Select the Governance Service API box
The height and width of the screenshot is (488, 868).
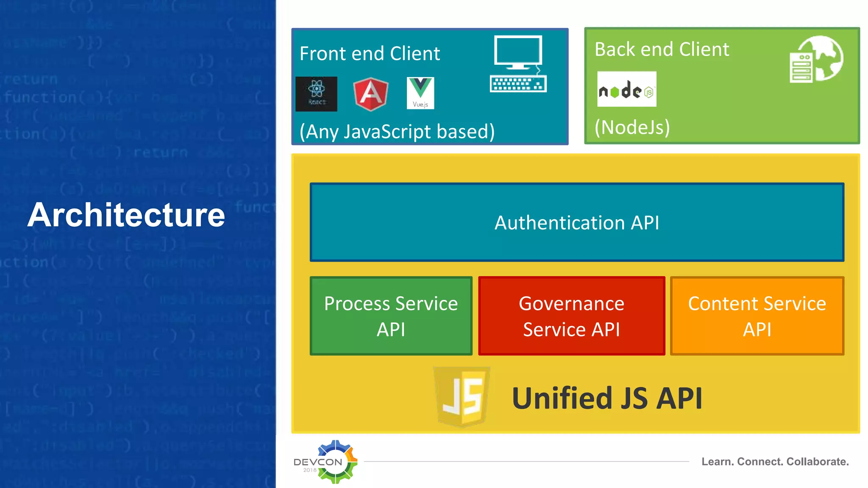[571, 316]
